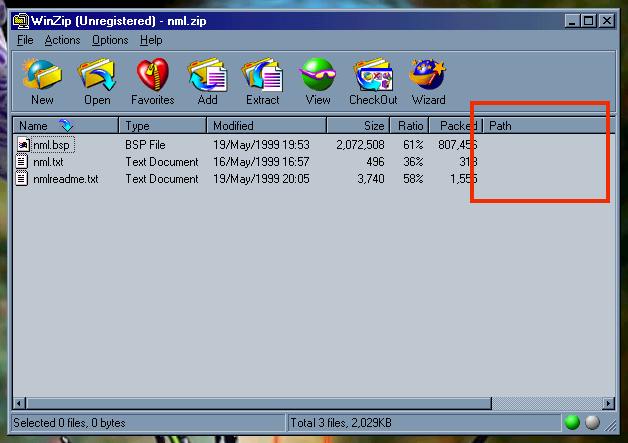Click the 58% ratio value
Screen dimensions: 628x443
pyautogui.click(x=413, y=179)
